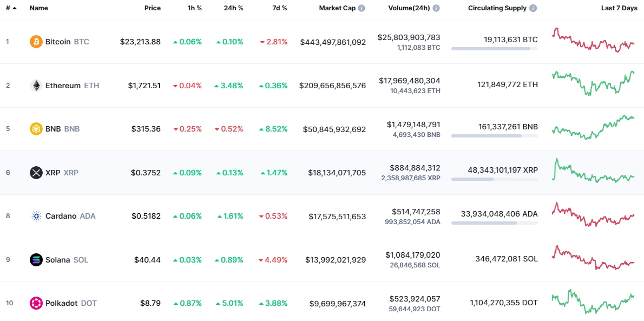Click Cardano circulating supply progress bar
Screen dimensions: 644x321
point(495,223)
